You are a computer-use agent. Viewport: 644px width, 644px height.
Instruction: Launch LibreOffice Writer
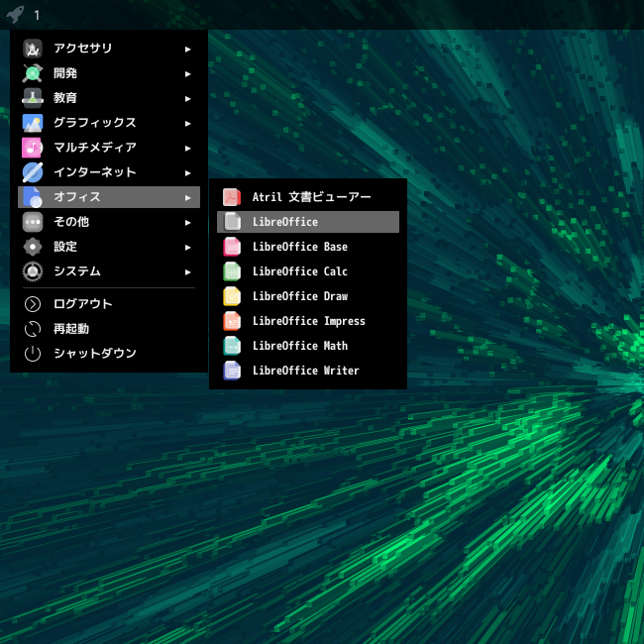pyautogui.click(x=308, y=371)
